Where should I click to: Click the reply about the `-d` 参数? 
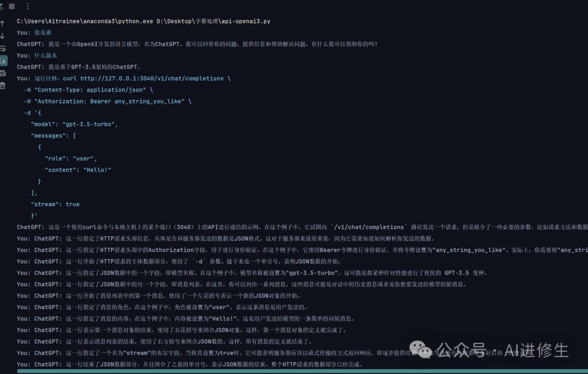(x=179, y=261)
